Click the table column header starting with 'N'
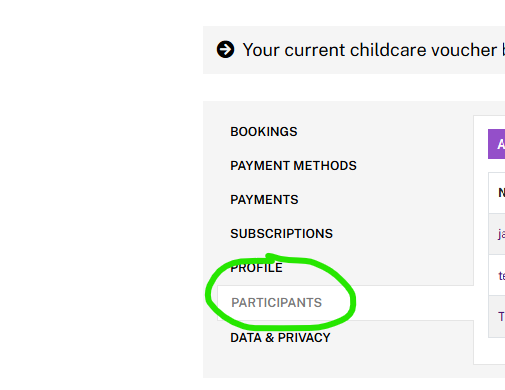Image resolution: width=505 pixels, height=390 pixels. [x=501, y=193]
